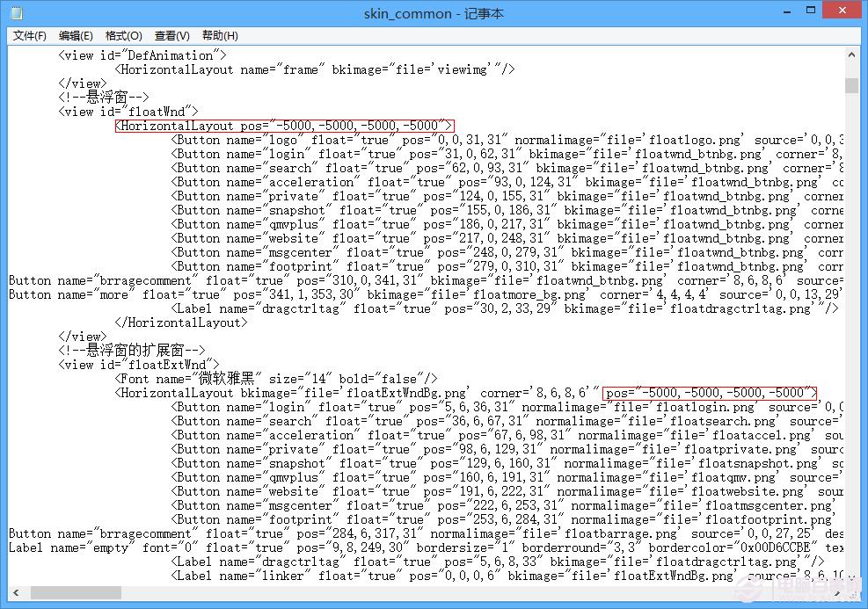Click the horizontal scrollbar left arrow
868x609 pixels.
pyautogui.click(x=16, y=592)
